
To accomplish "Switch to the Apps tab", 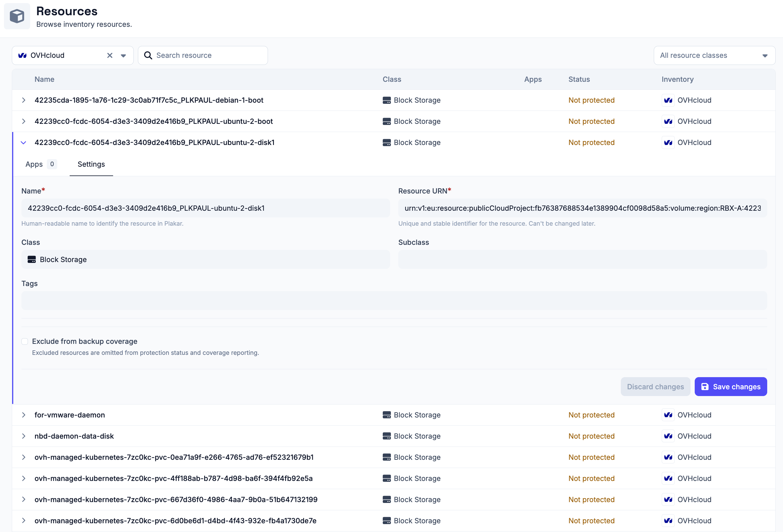I will (41, 164).
